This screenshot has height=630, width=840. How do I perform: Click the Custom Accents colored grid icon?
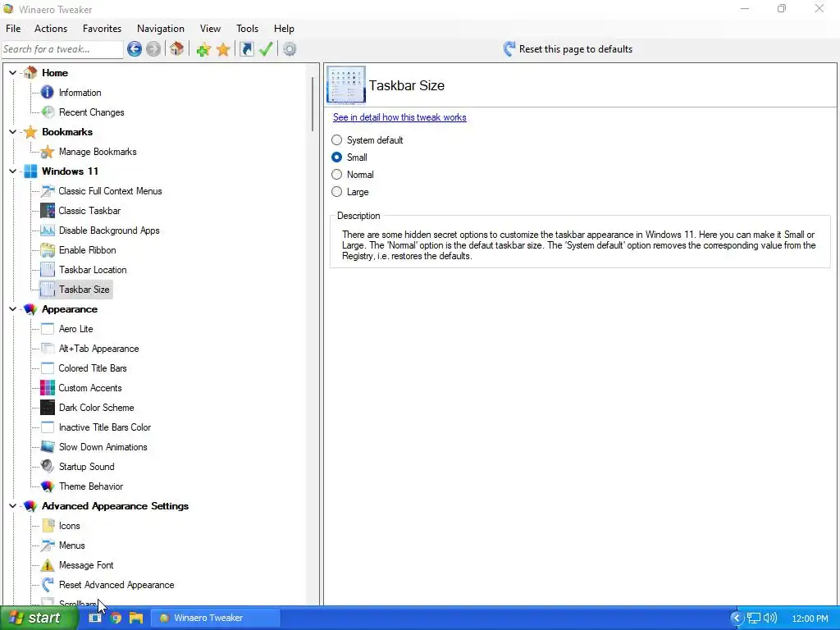tap(47, 388)
